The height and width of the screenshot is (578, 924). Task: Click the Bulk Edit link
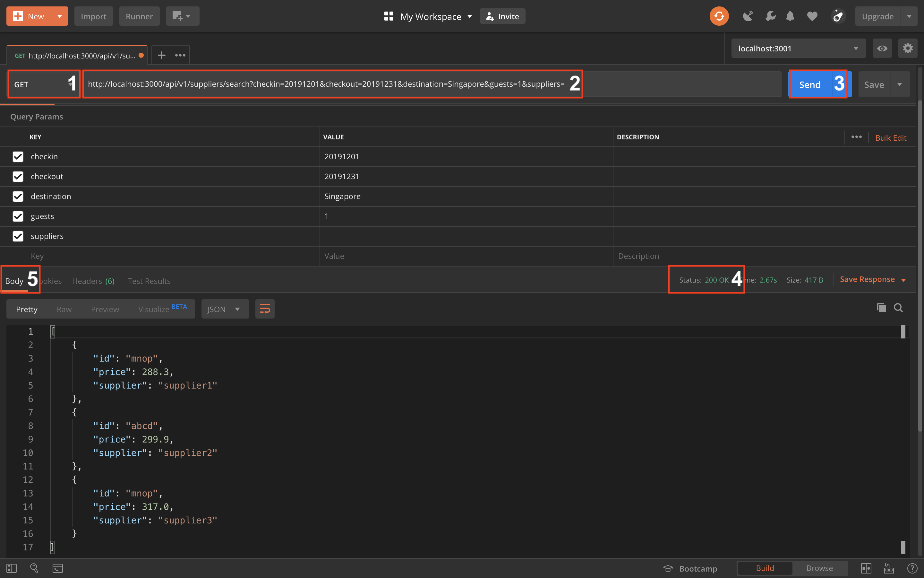(x=890, y=138)
